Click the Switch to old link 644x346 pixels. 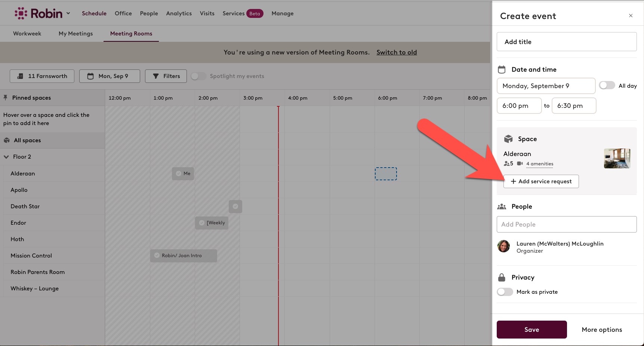click(397, 52)
